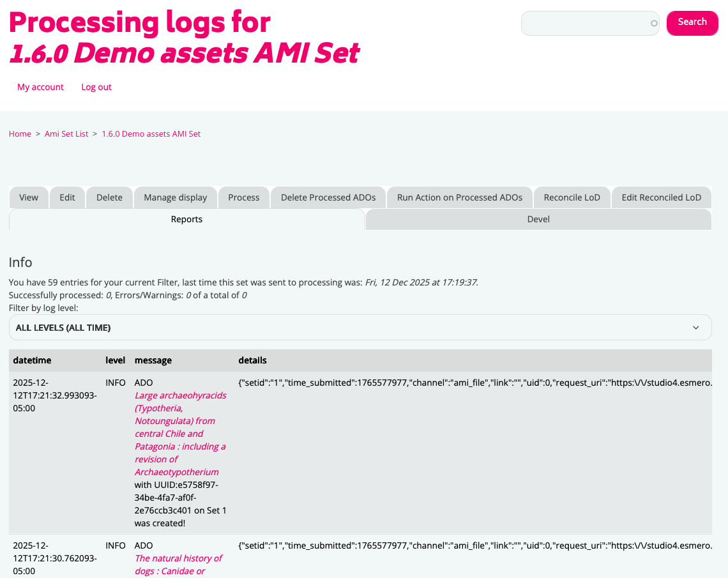The image size is (728, 578).
Task: Go to Home in the breadcrumb
Action: pyautogui.click(x=20, y=133)
